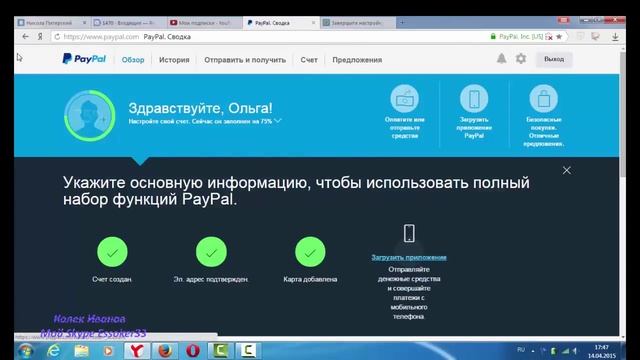Switch to the Входящие mail browser tab
The height and width of the screenshot is (360, 640).
click(x=128, y=23)
